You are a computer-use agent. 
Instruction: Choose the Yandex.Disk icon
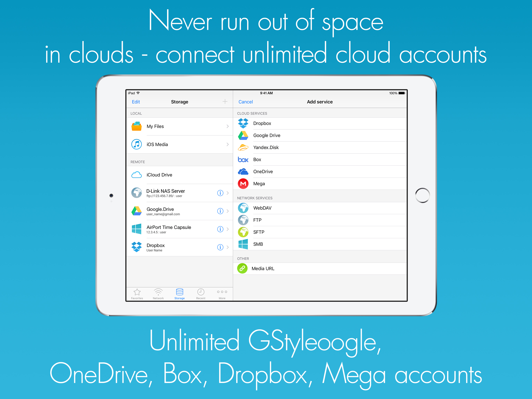click(x=243, y=147)
